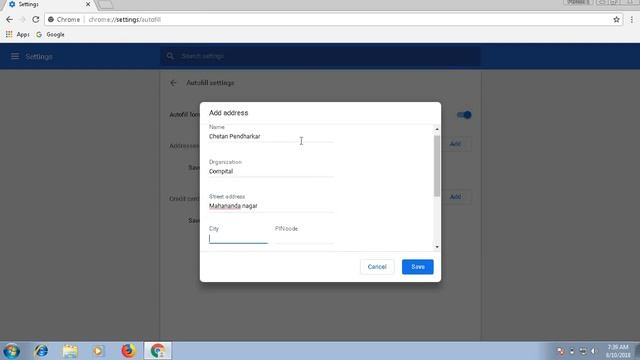Click the City input field
640x360 pixels.
pos(238,238)
